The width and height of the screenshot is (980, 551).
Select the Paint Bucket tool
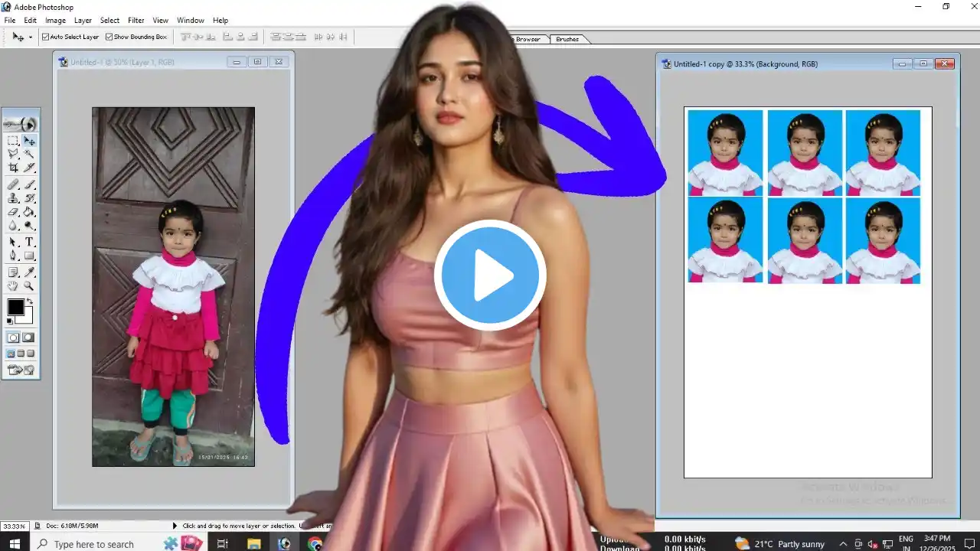click(29, 212)
